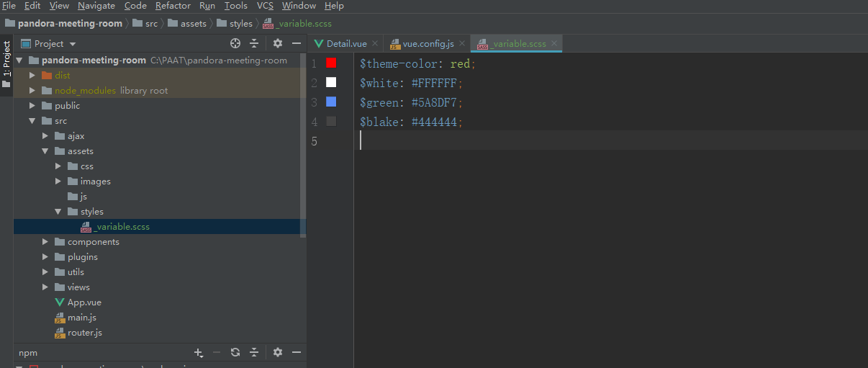Collapse the pandora-meeting-room root node

(x=19, y=60)
